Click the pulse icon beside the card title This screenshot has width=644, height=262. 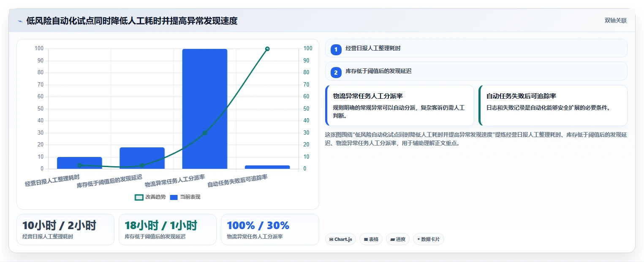pyautogui.click(x=20, y=21)
